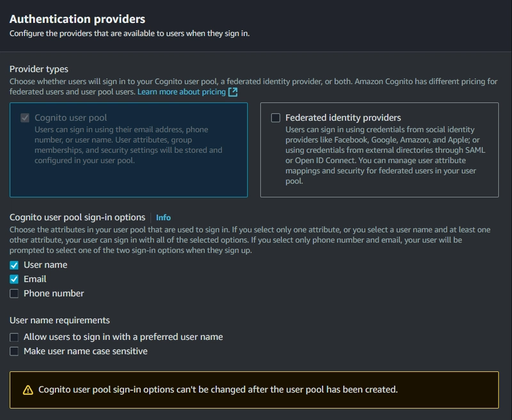The width and height of the screenshot is (512, 420).
Task: Click the Phone number label text
Action: pyautogui.click(x=54, y=294)
